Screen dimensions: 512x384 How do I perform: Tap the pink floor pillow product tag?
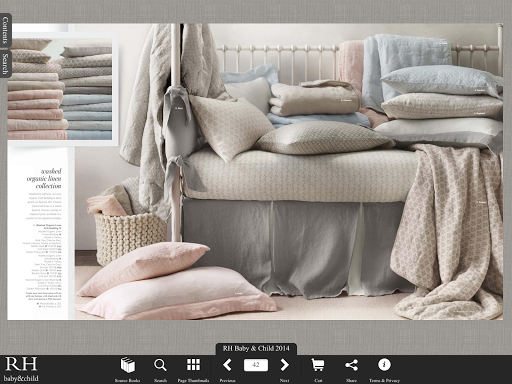(238, 293)
